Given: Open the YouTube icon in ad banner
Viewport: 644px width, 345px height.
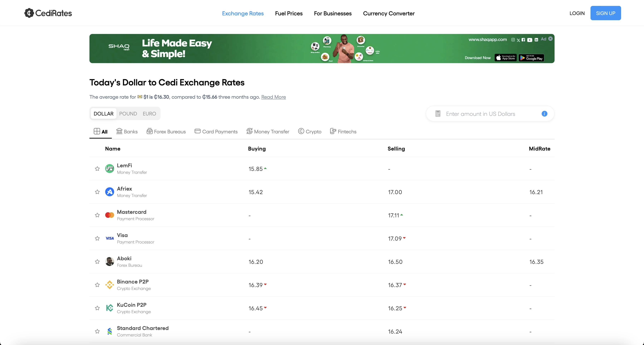Looking at the screenshot, I should pos(530,40).
